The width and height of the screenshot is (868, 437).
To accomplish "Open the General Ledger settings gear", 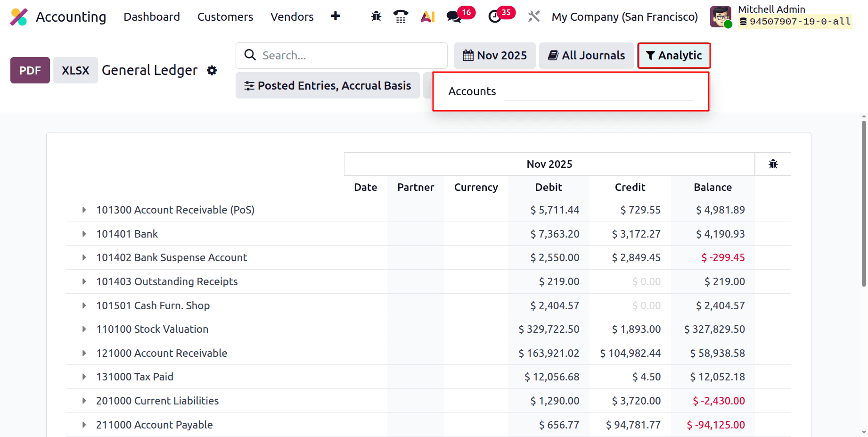I will click(212, 70).
